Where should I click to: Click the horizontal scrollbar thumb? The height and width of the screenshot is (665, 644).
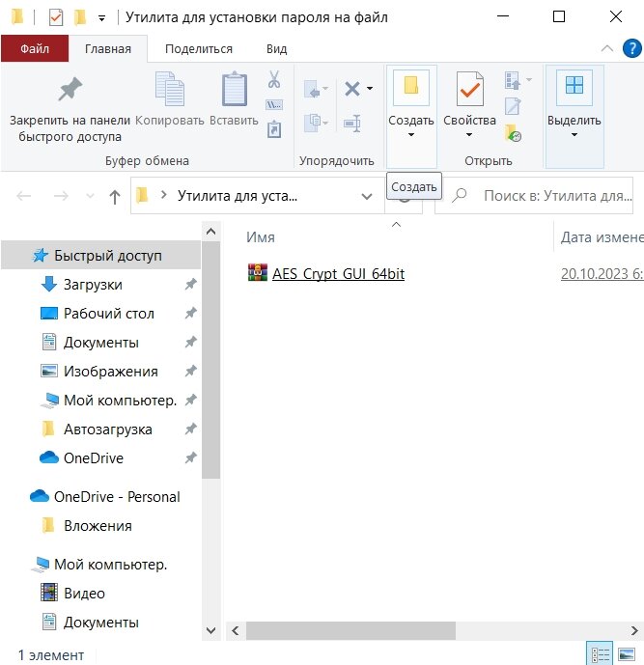[350, 630]
